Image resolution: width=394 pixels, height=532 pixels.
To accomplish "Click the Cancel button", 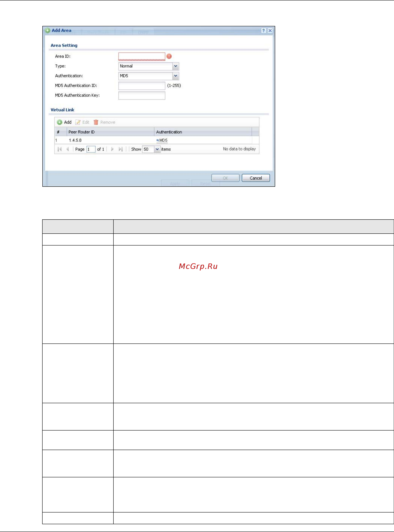I will coord(256,178).
